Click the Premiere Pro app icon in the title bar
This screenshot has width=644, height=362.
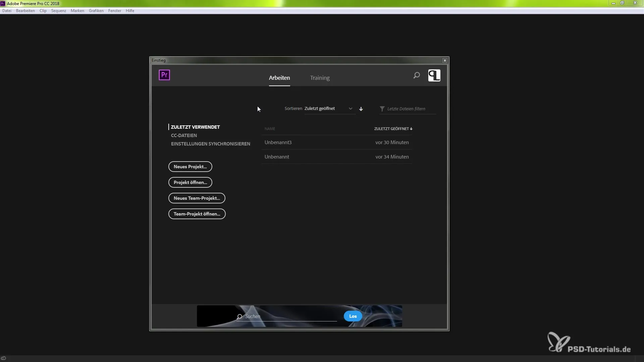3,3
